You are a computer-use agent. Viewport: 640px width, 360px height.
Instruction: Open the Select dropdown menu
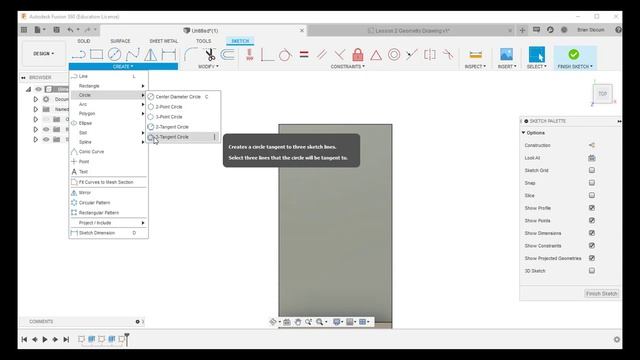click(x=536, y=66)
